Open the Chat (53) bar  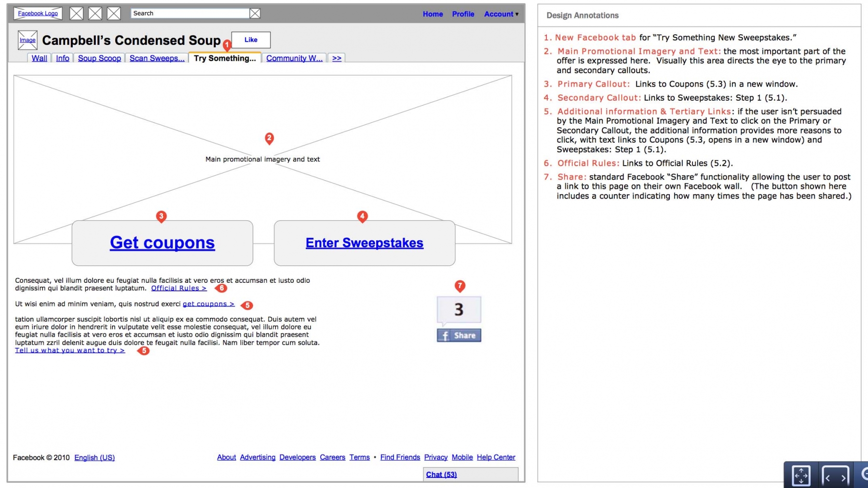click(471, 475)
